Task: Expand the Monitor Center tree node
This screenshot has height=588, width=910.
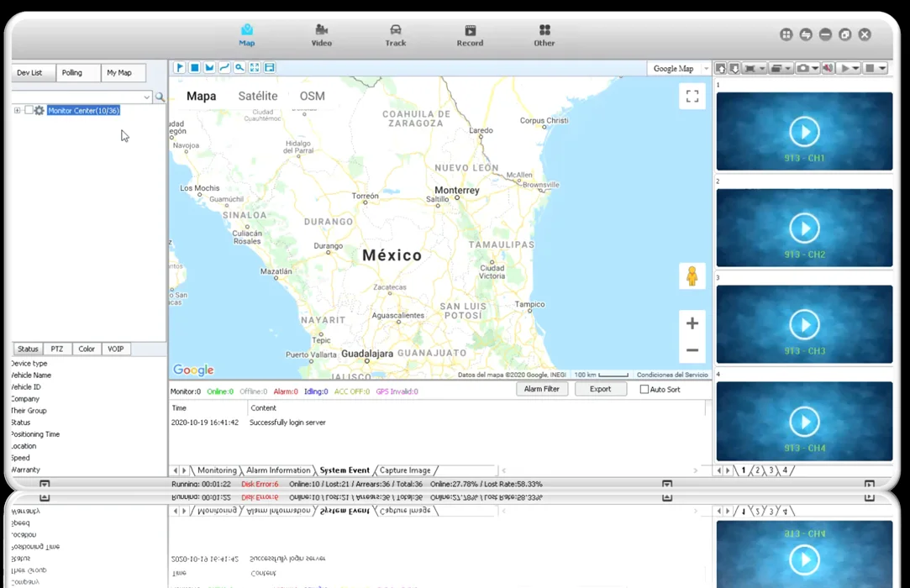Action: (18, 110)
